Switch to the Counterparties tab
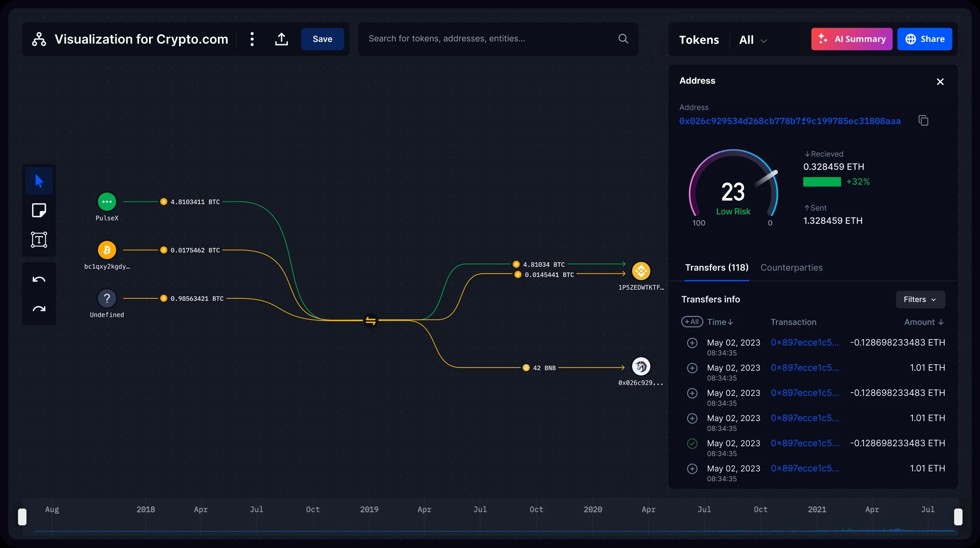Viewport: 980px width, 548px height. 791,268
